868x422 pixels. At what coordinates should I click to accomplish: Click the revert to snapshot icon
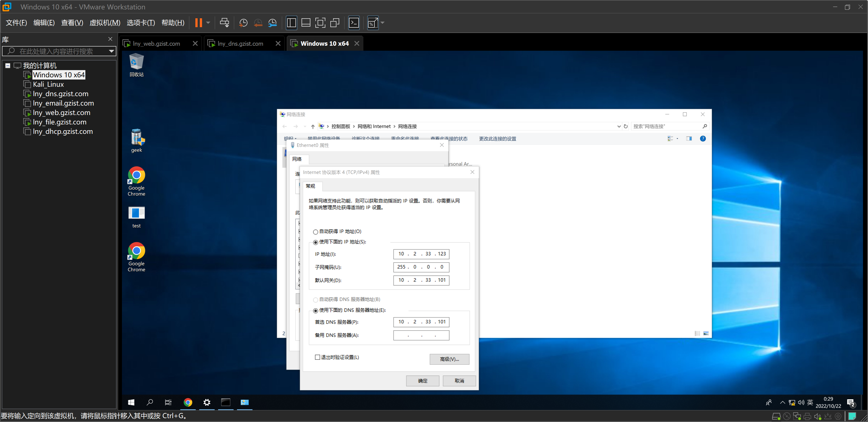258,23
